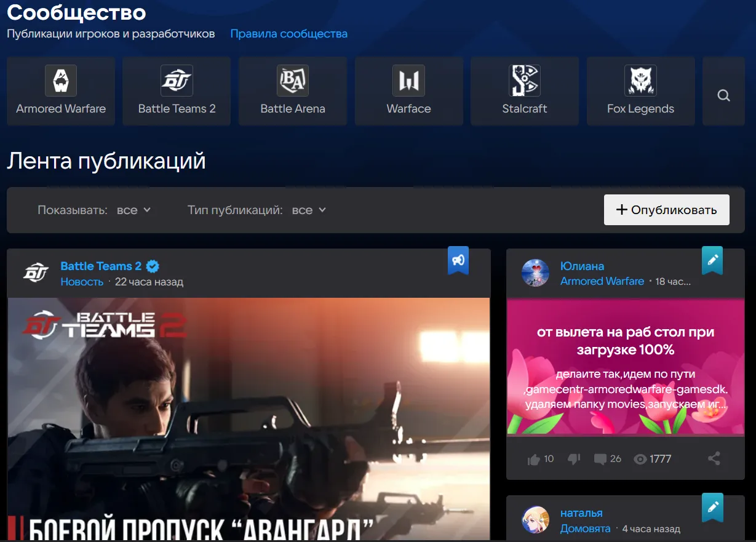Expand the Тип публикаций filter dropdown

point(309,210)
